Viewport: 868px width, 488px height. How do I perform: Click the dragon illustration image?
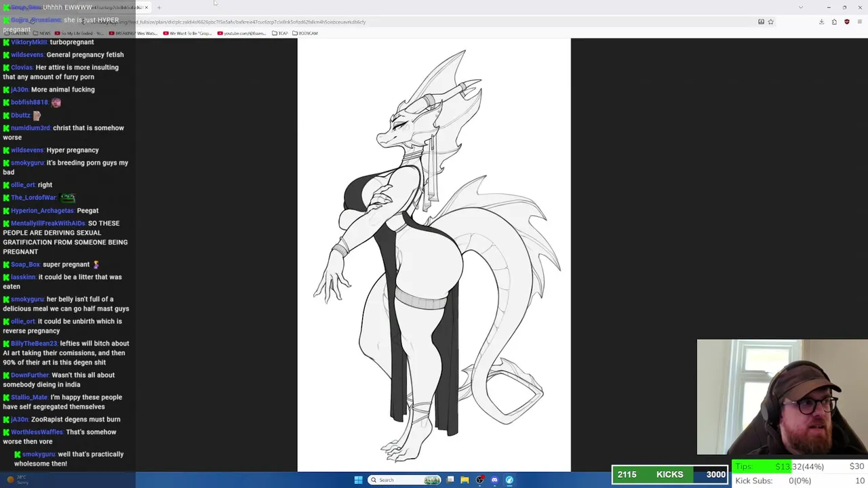click(434, 255)
